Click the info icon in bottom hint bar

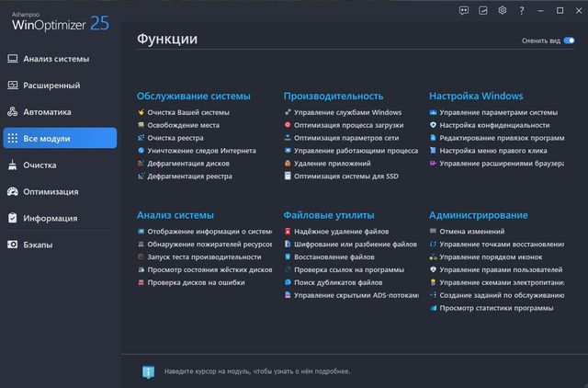tap(147, 371)
